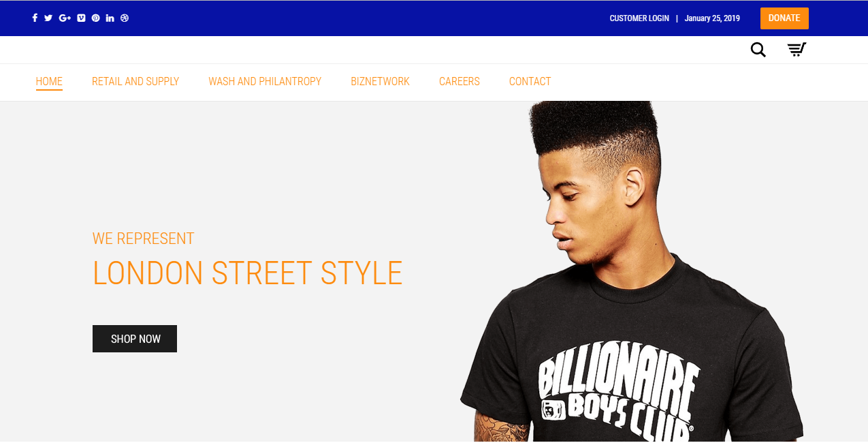Open search with the magnifier icon

coord(758,50)
